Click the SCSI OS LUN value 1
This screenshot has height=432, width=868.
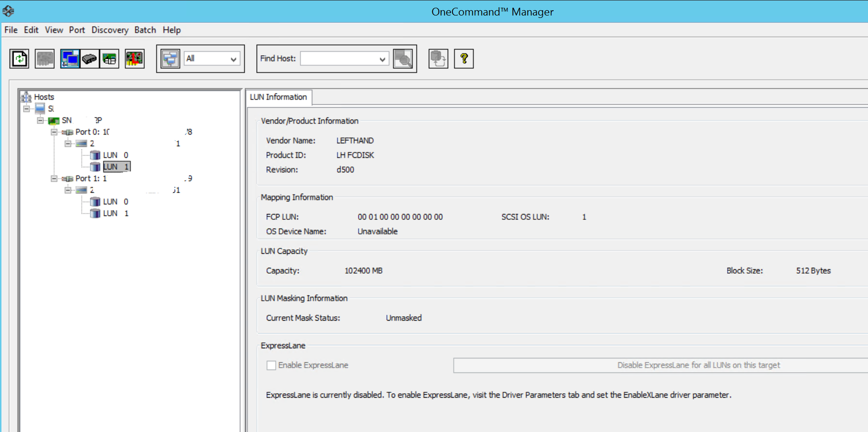pyautogui.click(x=584, y=217)
